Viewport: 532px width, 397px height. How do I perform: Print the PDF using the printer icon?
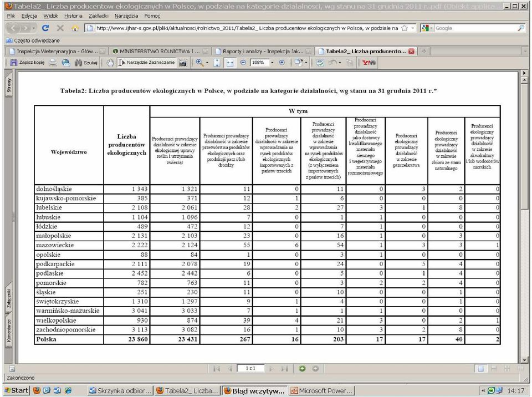[53, 63]
